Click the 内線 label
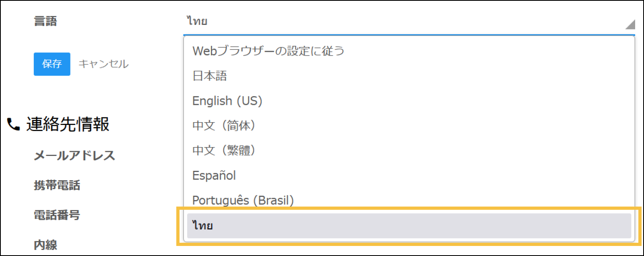This screenshot has width=644, height=256. 45,245
